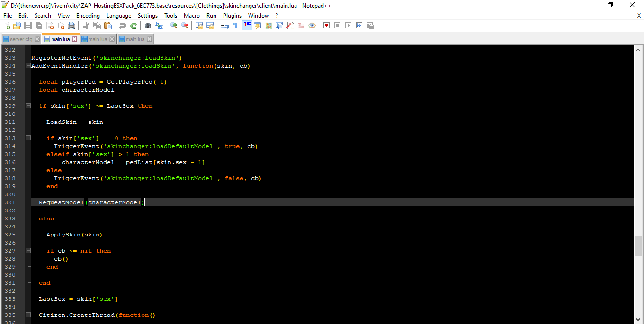Save the current file using floppy icon
644x324 pixels.
click(28, 26)
